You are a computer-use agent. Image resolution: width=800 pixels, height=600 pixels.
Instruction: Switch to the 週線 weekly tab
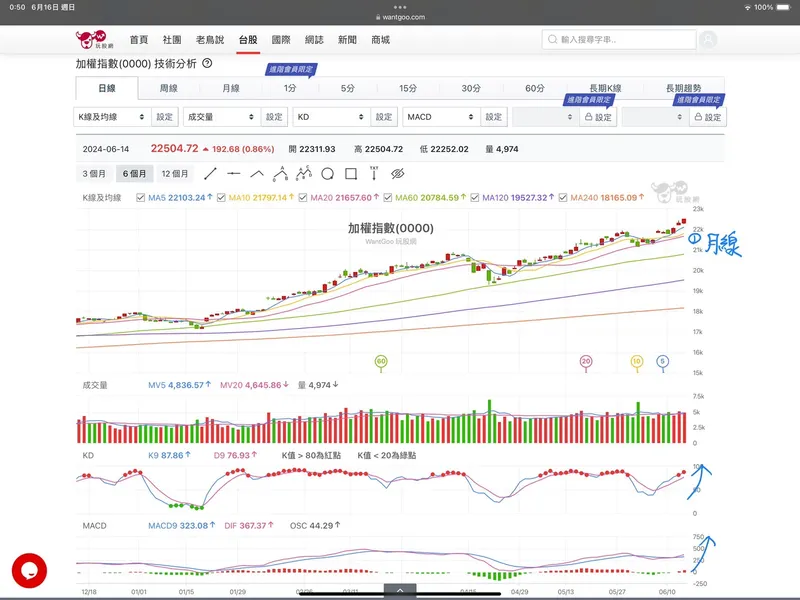coord(168,88)
